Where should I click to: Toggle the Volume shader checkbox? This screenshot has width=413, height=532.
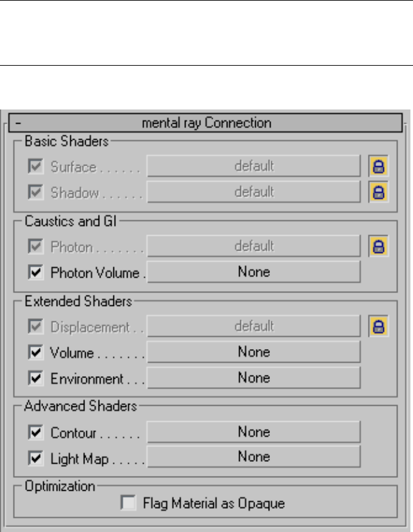[x=35, y=353]
